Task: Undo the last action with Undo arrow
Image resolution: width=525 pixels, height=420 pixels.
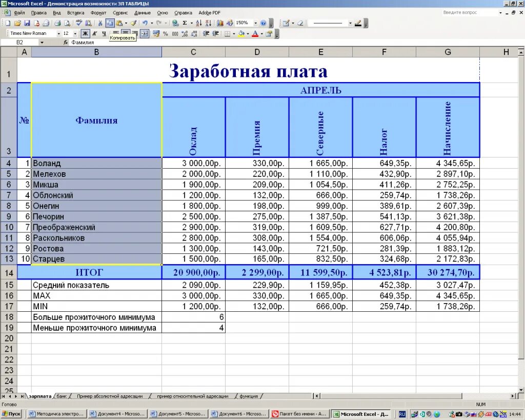Action: click(x=145, y=23)
